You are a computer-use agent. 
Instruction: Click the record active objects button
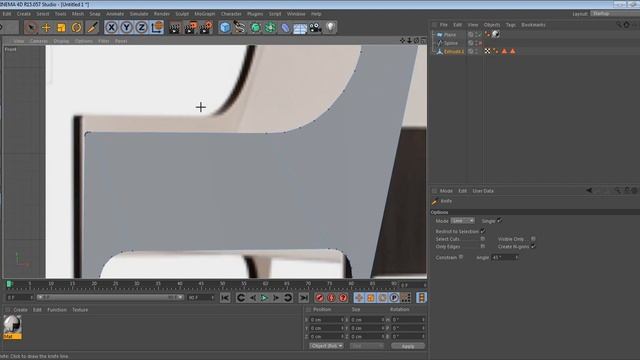(319, 298)
